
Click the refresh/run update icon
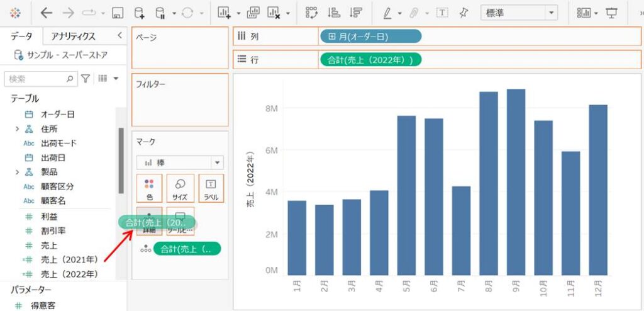tap(187, 13)
